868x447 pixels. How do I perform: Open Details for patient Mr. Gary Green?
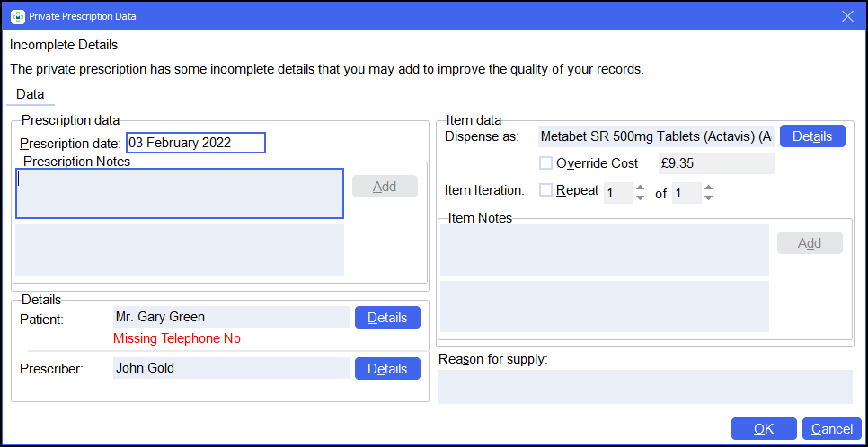pos(387,318)
